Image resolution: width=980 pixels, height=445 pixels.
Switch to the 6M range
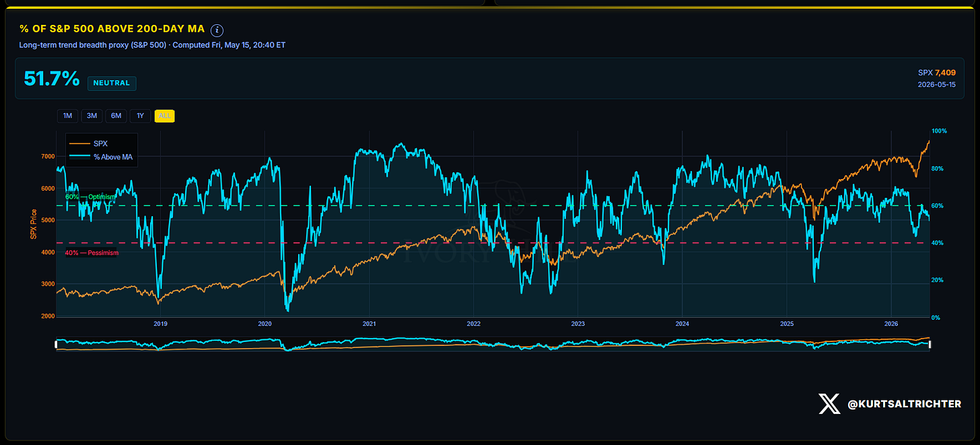click(x=116, y=116)
